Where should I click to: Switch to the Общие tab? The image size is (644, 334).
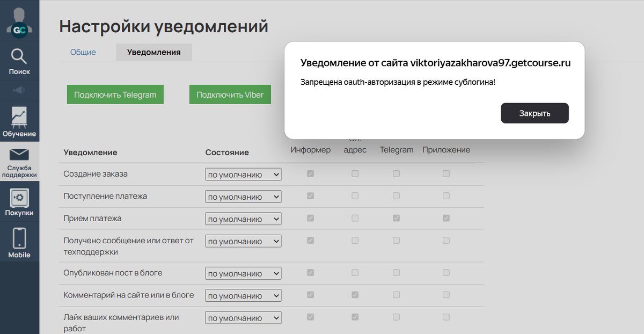(x=83, y=52)
